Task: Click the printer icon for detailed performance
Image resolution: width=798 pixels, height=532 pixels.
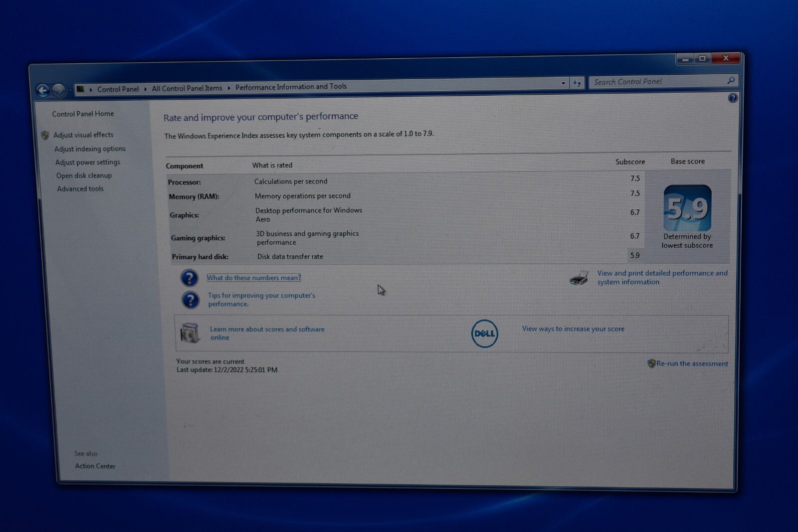Action: 579,278
